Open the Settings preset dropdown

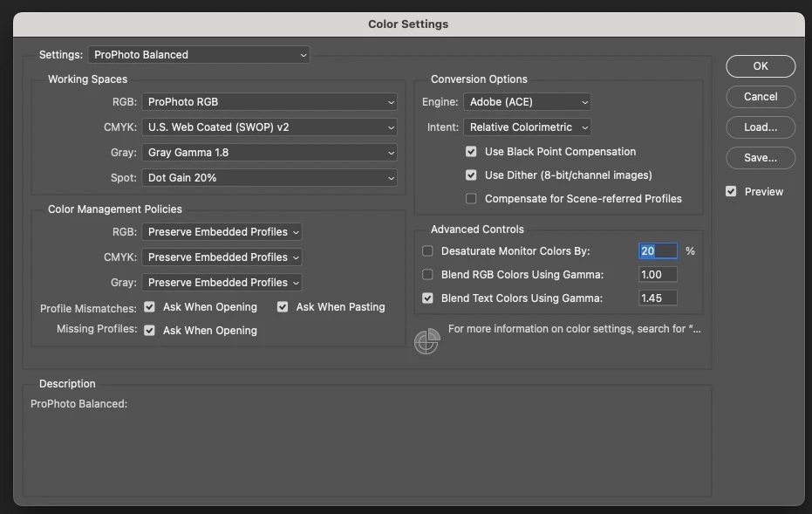pos(199,55)
